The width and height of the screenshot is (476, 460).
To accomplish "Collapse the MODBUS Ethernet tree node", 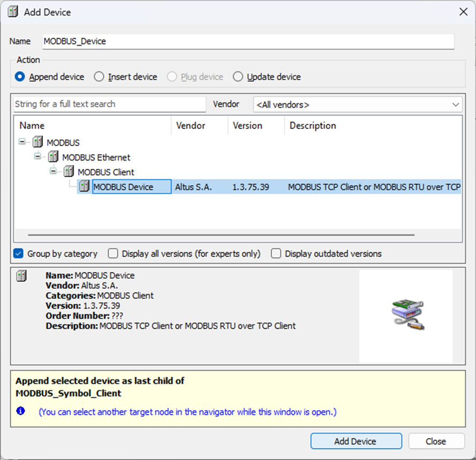I will point(38,157).
